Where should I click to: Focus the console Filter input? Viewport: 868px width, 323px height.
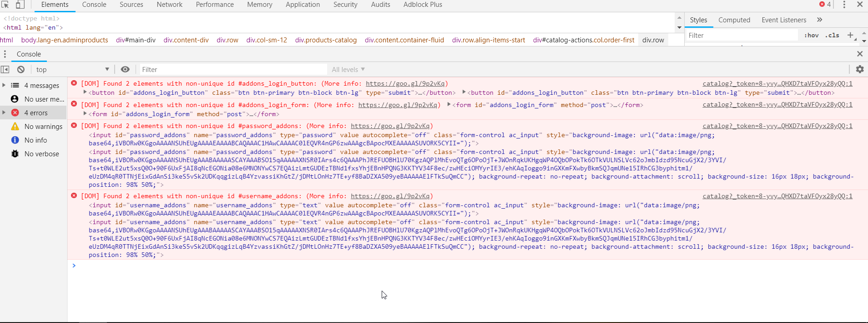coord(232,69)
